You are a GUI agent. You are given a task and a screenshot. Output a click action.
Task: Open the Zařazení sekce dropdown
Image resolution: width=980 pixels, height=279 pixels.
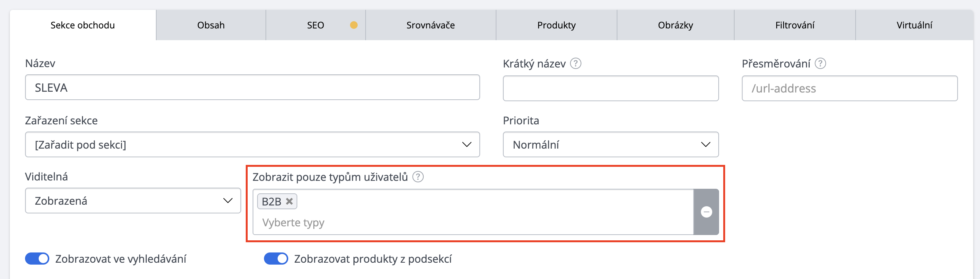pyautogui.click(x=252, y=144)
